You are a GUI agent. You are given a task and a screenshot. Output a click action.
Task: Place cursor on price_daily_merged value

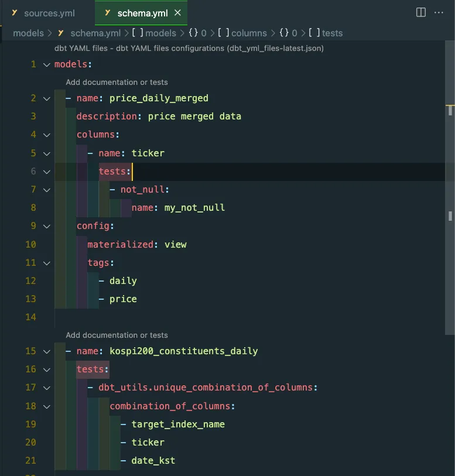coord(159,98)
